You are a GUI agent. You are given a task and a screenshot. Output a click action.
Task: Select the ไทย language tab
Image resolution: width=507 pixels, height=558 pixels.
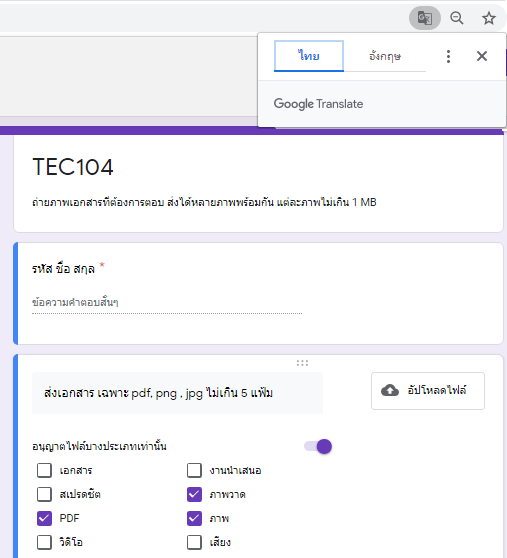(x=309, y=56)
